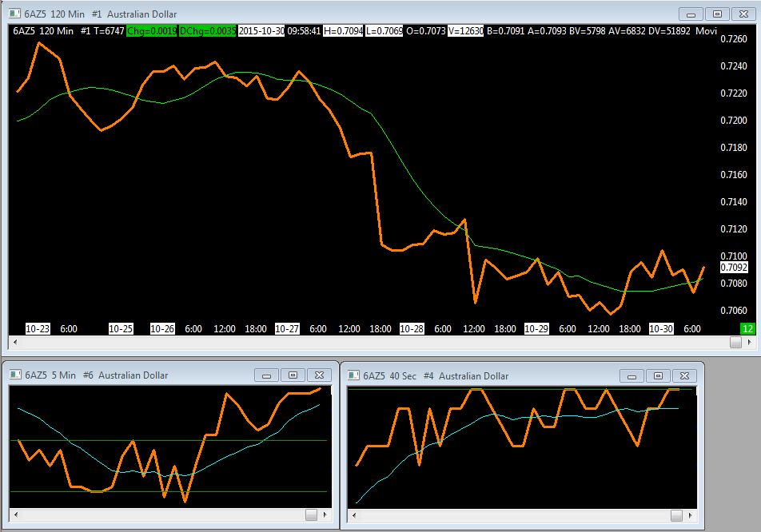Click the 'A=0.7093' ask value in the header
Image resolution: width=761 pixels, height=532 pixels.
point(547,31)
